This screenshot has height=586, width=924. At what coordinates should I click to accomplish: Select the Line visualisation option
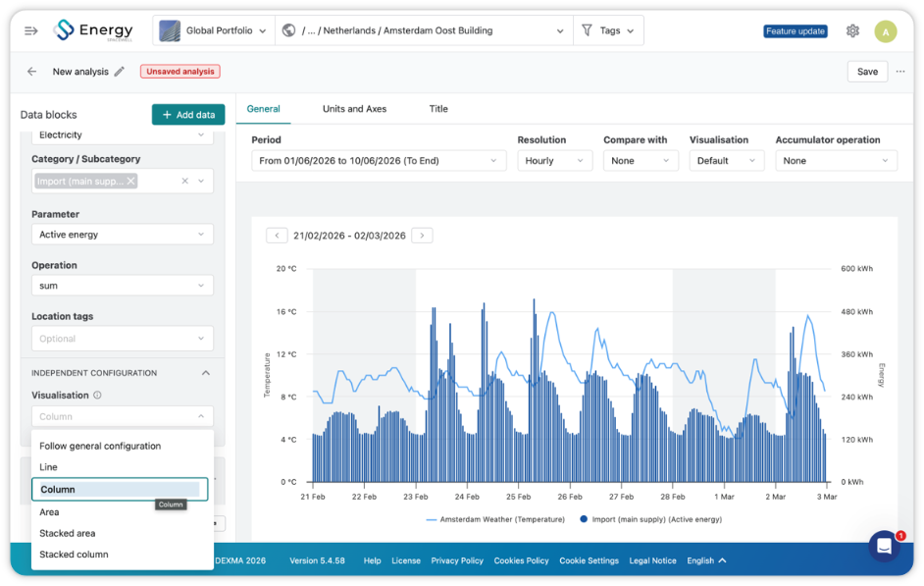(122, 467)
